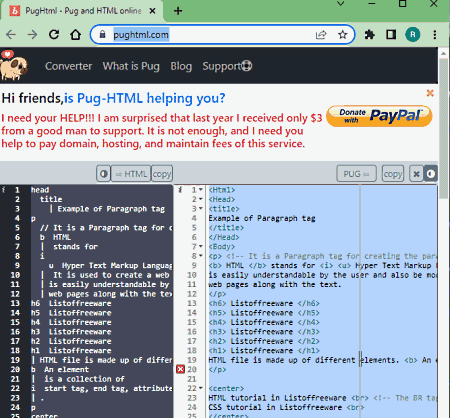The height and width of the screenshot is (418, 450).
Task: Collapse the p tag on line 8
Action: coord(201,256)
